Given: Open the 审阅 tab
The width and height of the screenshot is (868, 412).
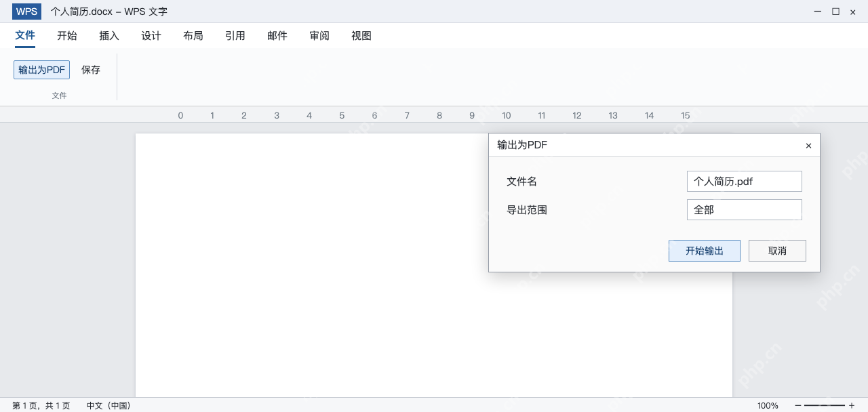Looking at the screenshot, I should 319,36.
